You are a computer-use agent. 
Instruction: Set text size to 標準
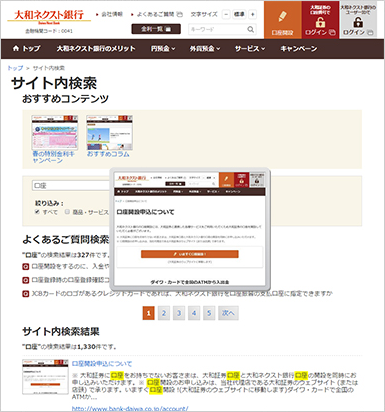coord(239,14)
